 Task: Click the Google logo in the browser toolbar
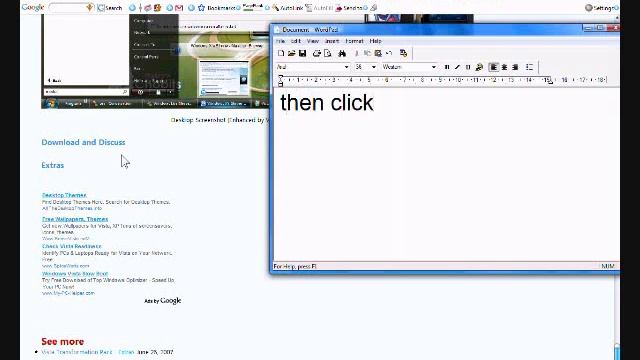tap(33, 7)
